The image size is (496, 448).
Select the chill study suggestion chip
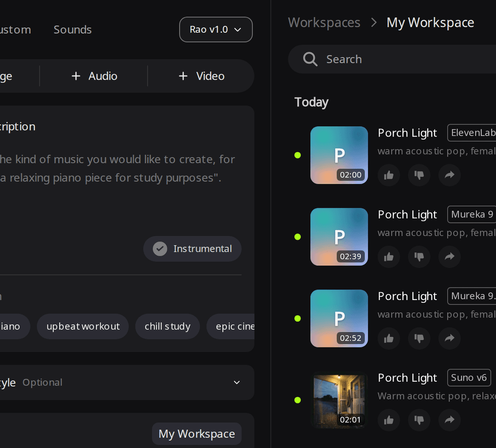tap(167, 326)
